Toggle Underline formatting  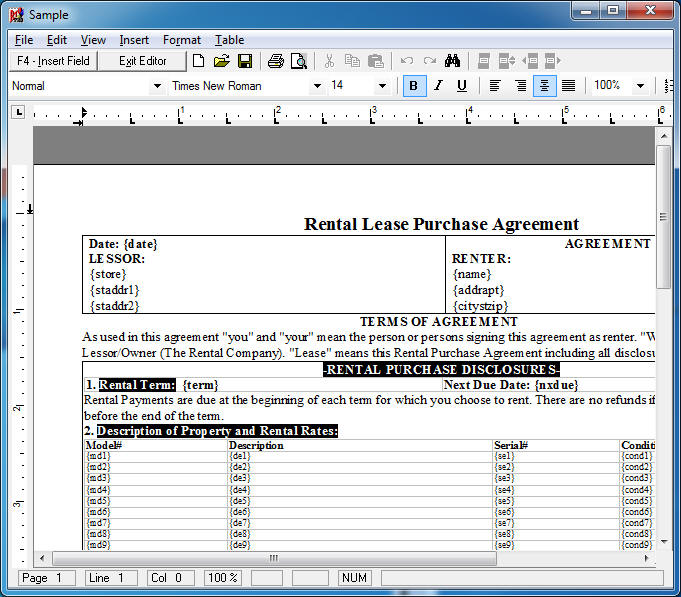click(x=461, y=86)
